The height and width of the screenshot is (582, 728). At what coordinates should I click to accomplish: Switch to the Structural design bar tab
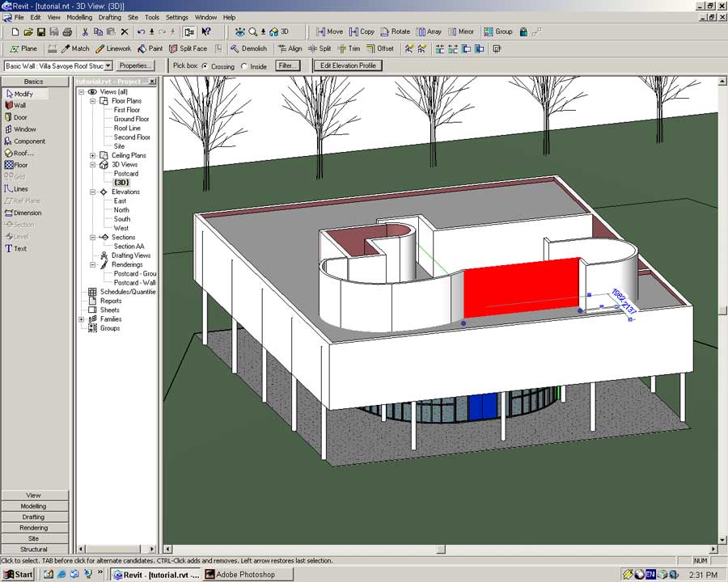34,549
